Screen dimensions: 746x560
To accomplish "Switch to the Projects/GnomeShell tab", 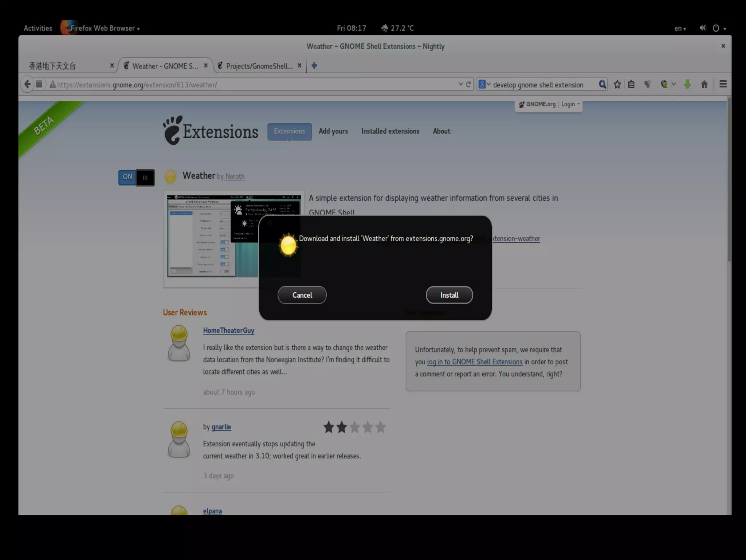I will pos(259,66).
